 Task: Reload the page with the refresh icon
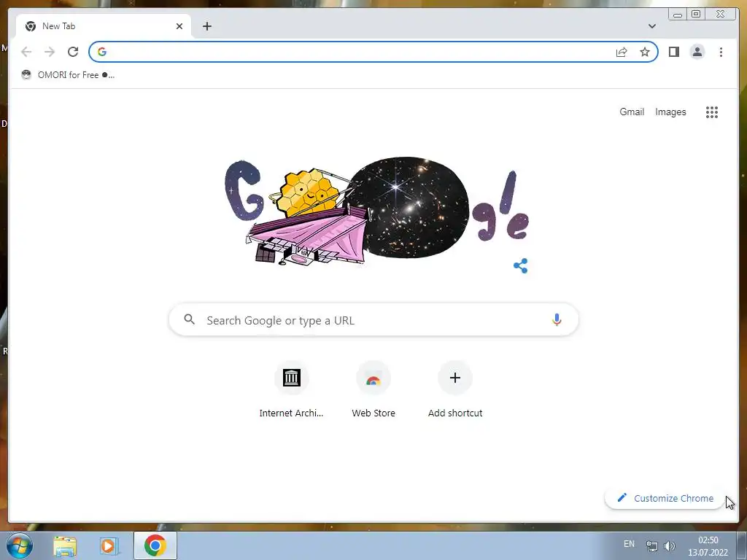click(73, 52)
